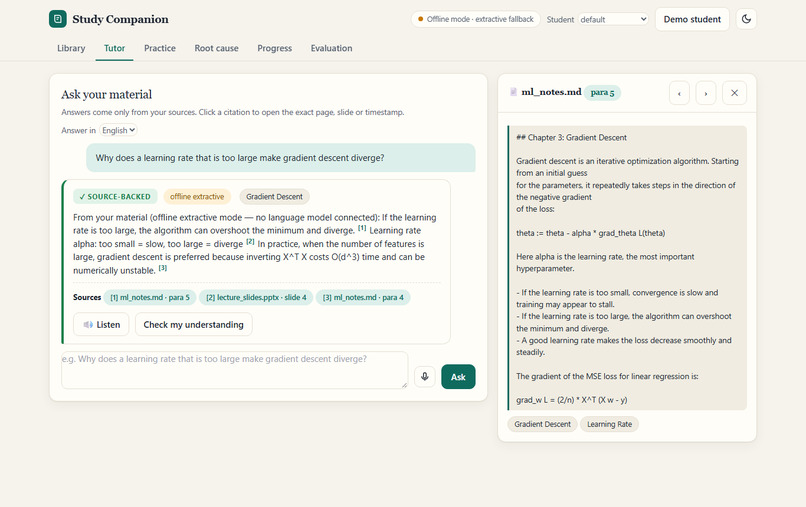
Task: Select the Tutor tab
Action: click(x=114, y=48)
